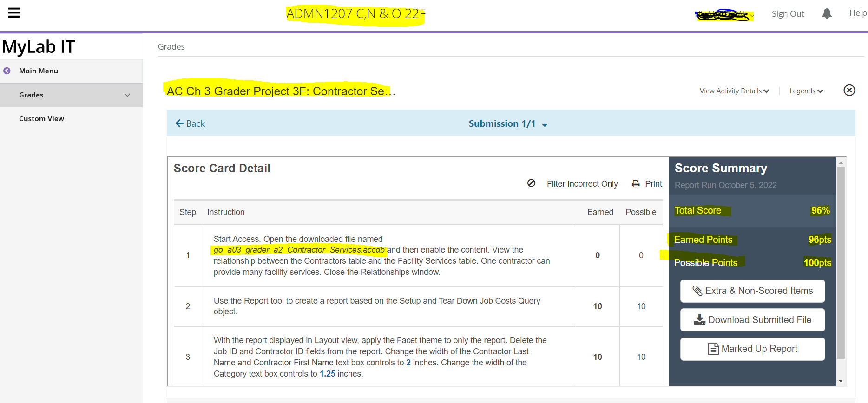Open Custom View in the sidebar
This screenshot has height=403, width=868.
41,119
